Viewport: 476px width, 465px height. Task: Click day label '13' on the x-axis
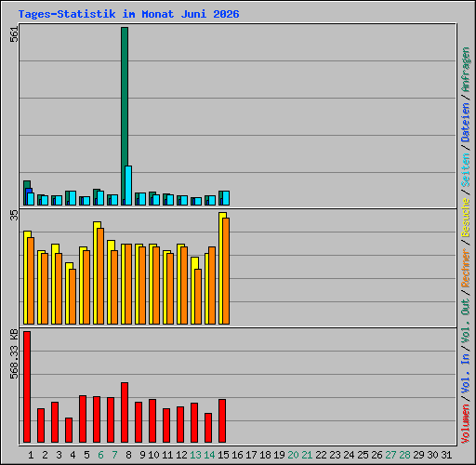click(195, 455)
